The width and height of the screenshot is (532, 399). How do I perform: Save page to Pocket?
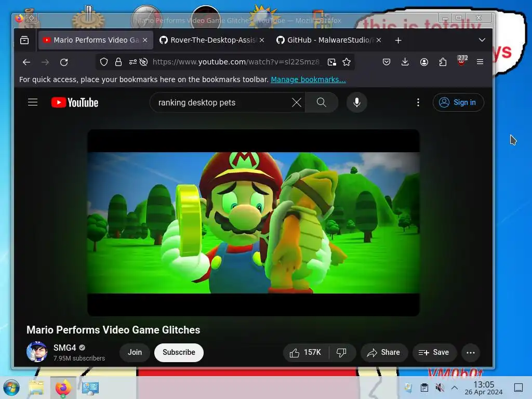[x=387, y=62]
